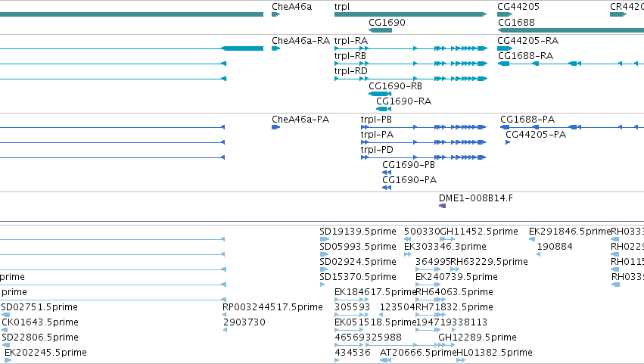The width and height of the screenshot is (644, 364).
Task: Select the 123504 alignment label
Action: [397, 307]
